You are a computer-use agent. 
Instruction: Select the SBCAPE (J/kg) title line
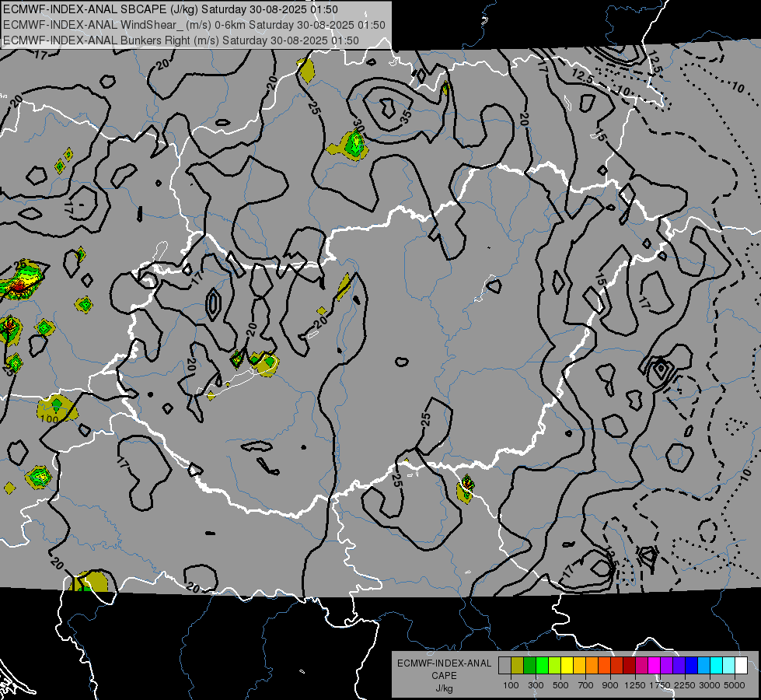tap(170, 9)
